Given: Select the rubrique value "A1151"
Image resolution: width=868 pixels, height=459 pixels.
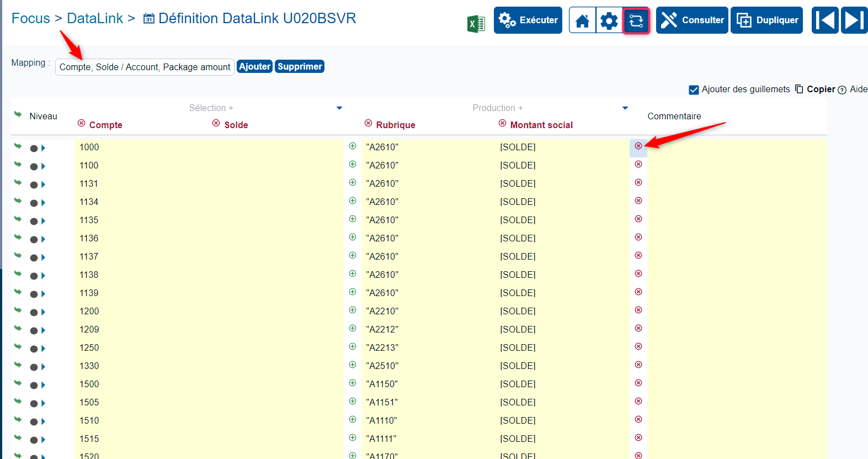Looking at the screenshot, I should (382, 402).
